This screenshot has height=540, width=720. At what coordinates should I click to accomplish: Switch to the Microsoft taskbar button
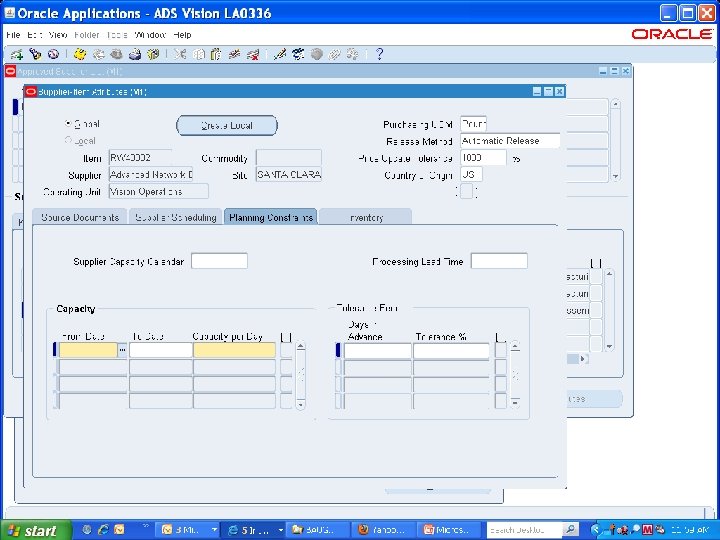(449, 530)
